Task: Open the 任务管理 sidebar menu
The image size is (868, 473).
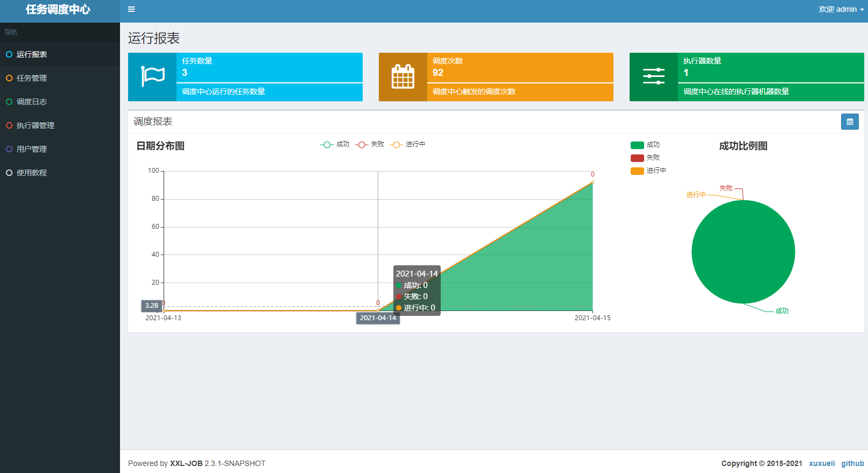Action: [60, 78]
